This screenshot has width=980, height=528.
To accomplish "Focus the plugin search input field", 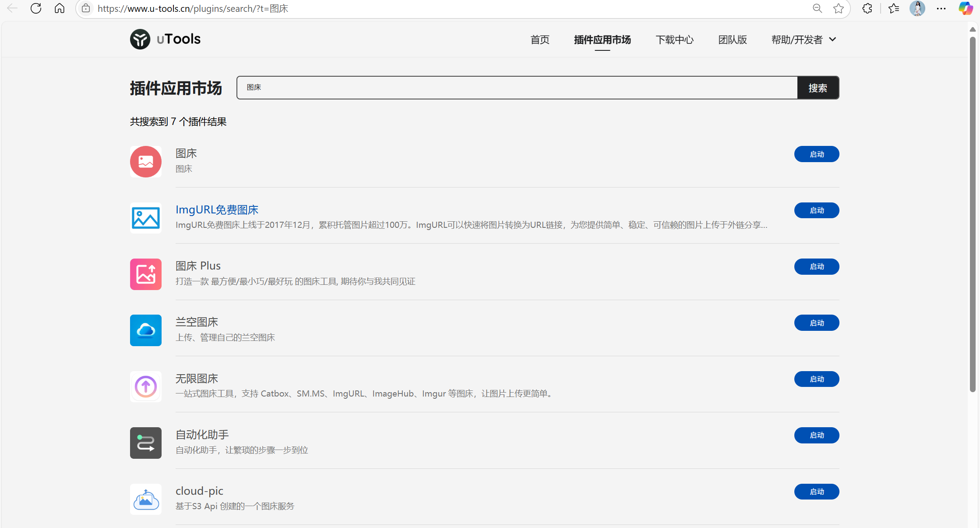I will coord(517,88).
